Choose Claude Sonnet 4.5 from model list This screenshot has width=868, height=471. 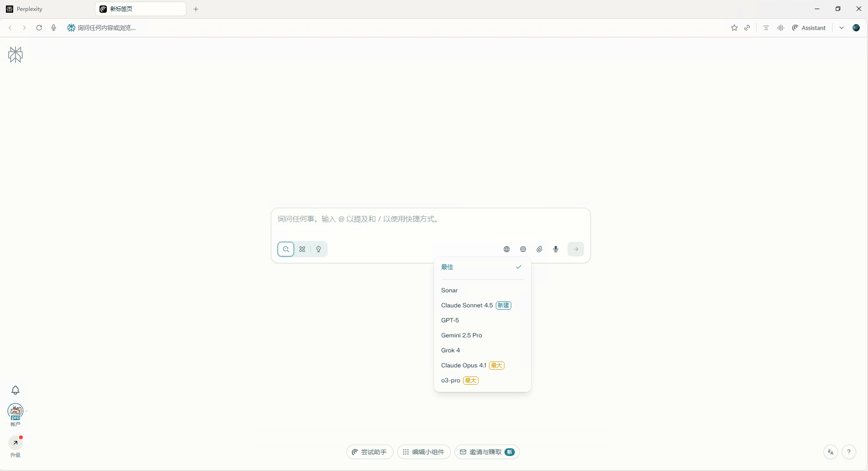tap(467, 306)
